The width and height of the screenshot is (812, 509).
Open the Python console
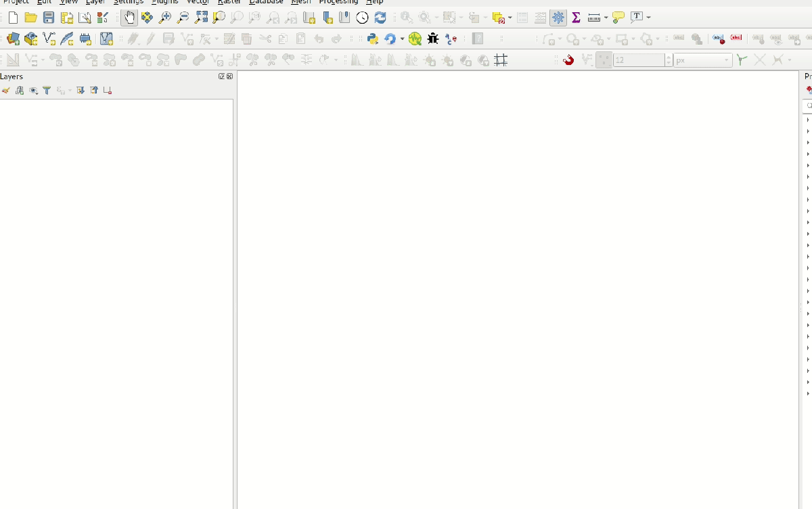(373, 39)
